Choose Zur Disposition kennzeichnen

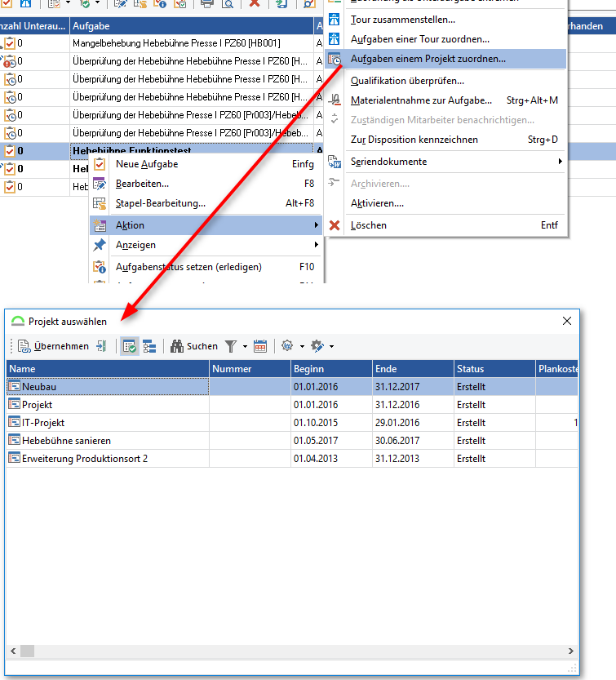coord(445,140)
